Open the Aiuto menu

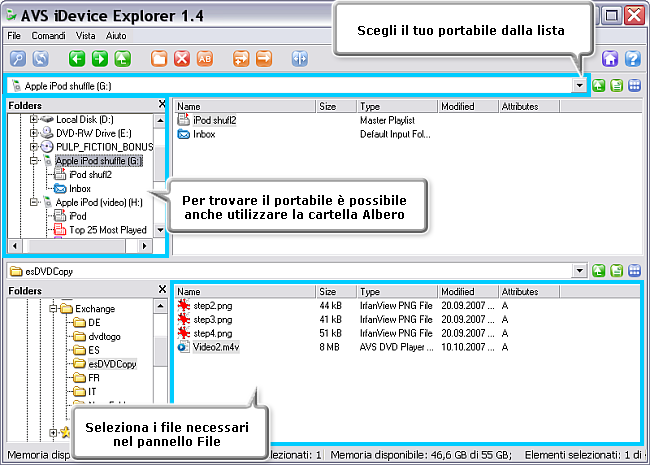pos(116,36)
